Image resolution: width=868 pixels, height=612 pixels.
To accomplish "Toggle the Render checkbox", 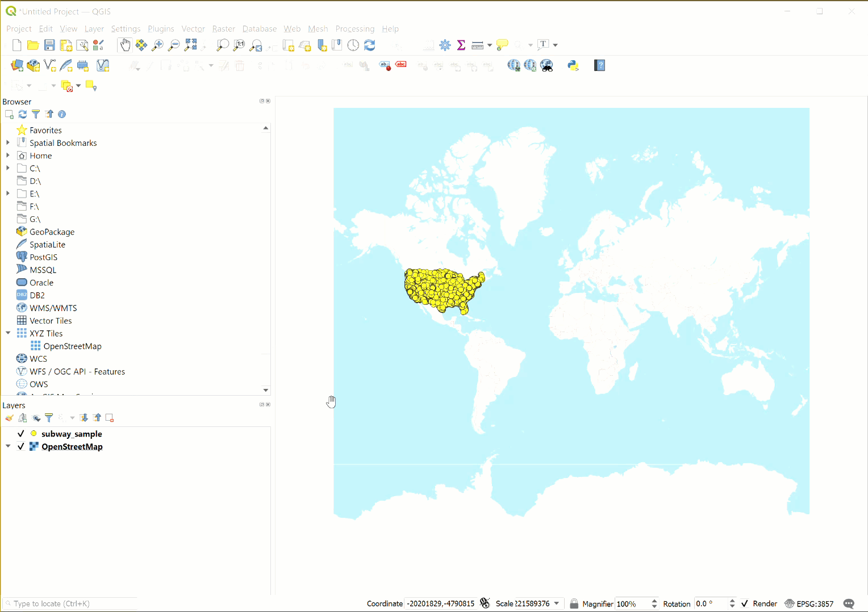I will point(746,603).
